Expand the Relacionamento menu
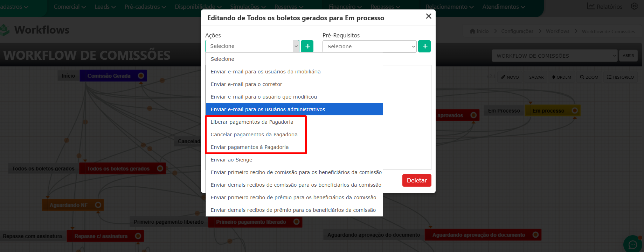Viewport: 644px width, 252px height. (450, 7)
